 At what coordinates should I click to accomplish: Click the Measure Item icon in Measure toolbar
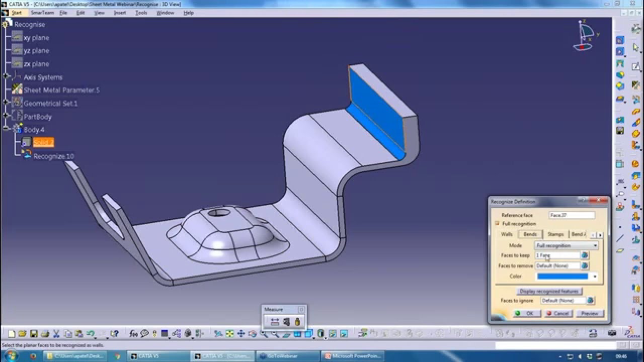(x=286, y=321)
